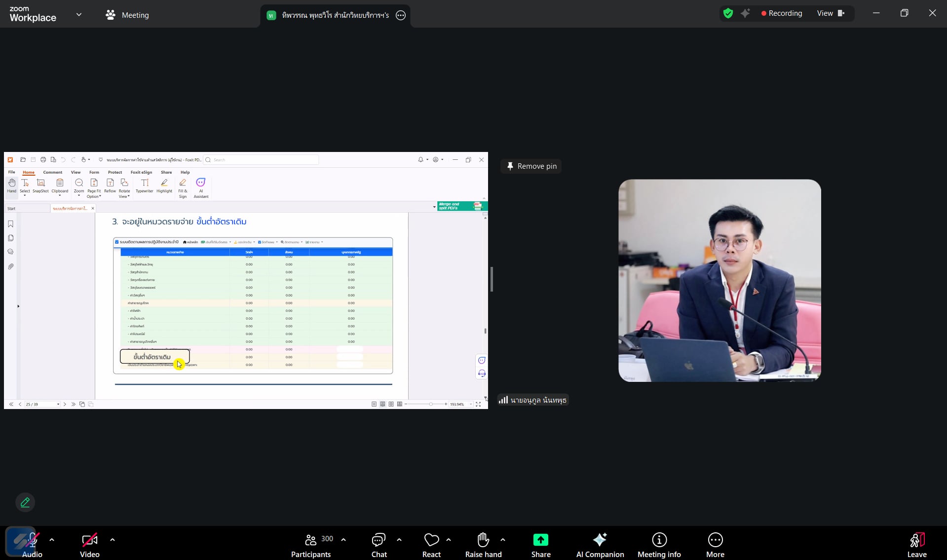
Task: Click the Remove pin button
Action: pos(531,166)
